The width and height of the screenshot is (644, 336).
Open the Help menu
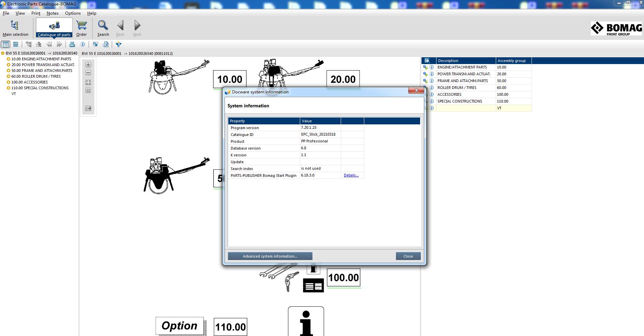[92, 13]
